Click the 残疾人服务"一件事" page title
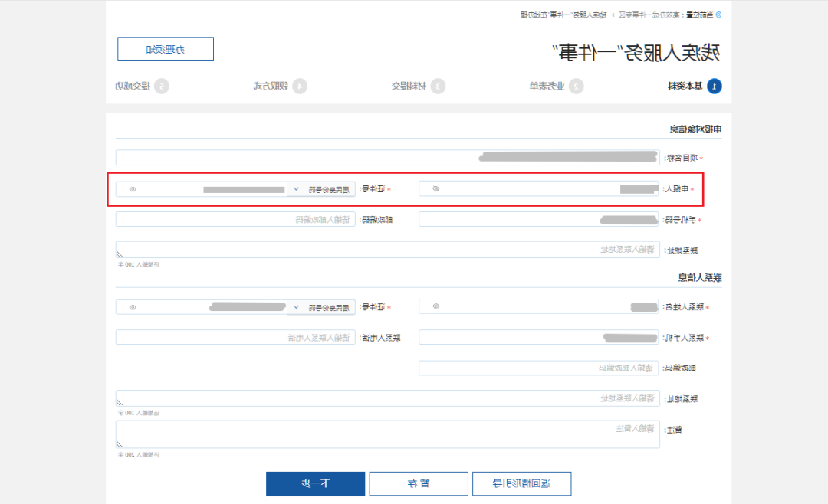The width and height of the screenshot is (828, 504). [636, 52]
